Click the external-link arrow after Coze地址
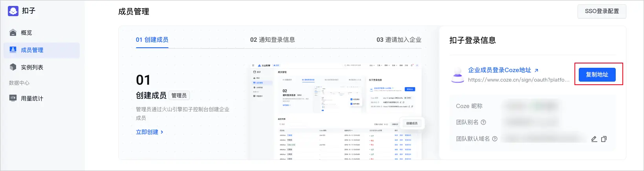The width and height of the screenshot is (644, 171). tap(536, 71)
